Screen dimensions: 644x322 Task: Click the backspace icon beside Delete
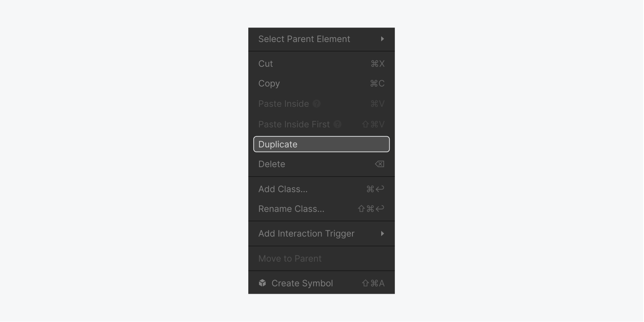379,164
